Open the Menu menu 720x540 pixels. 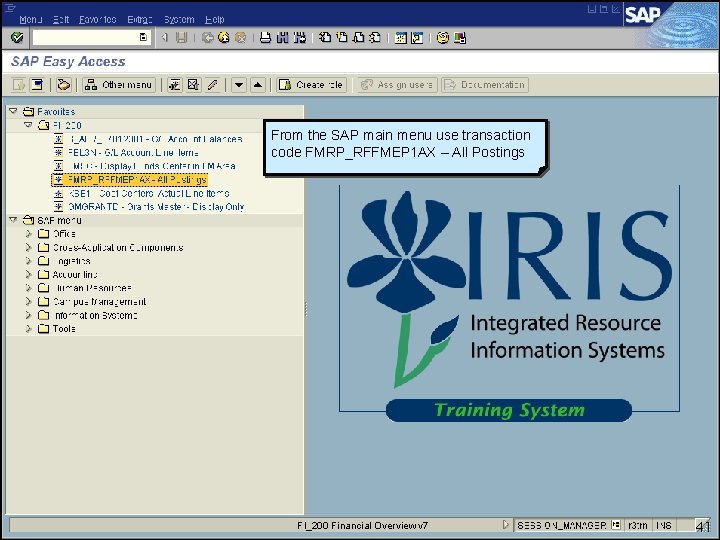click(x=31, y=19)
